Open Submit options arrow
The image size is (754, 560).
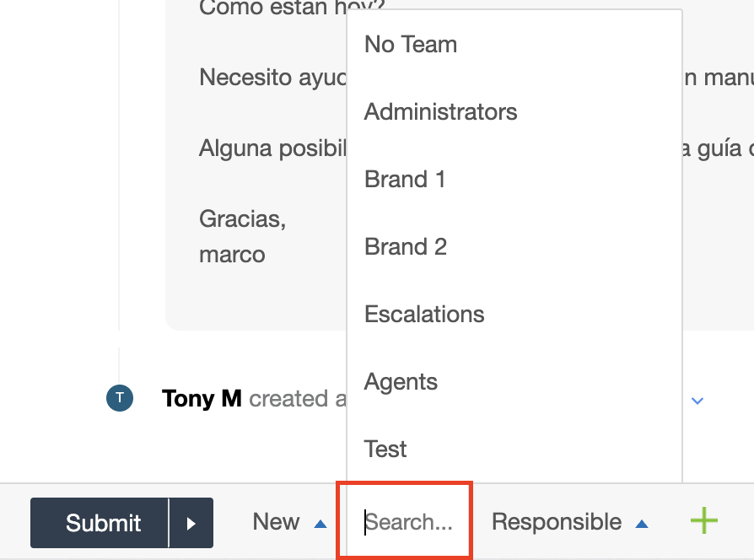pyautogui.click(x=191, y=524)
